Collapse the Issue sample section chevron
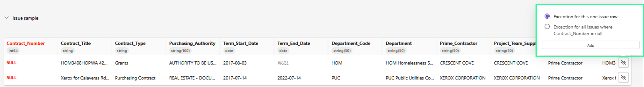Screen dimensions: 644x87 [x=7, y=18]
